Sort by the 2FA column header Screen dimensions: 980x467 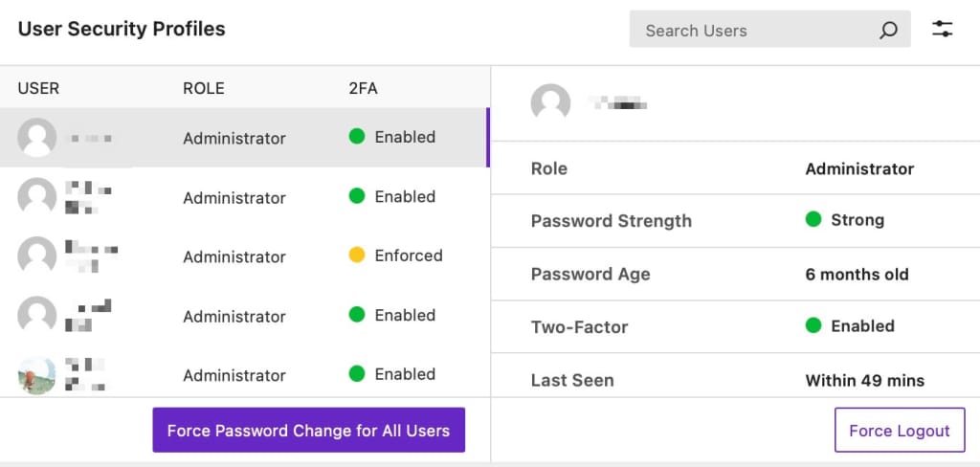click(x=363, y=88)
